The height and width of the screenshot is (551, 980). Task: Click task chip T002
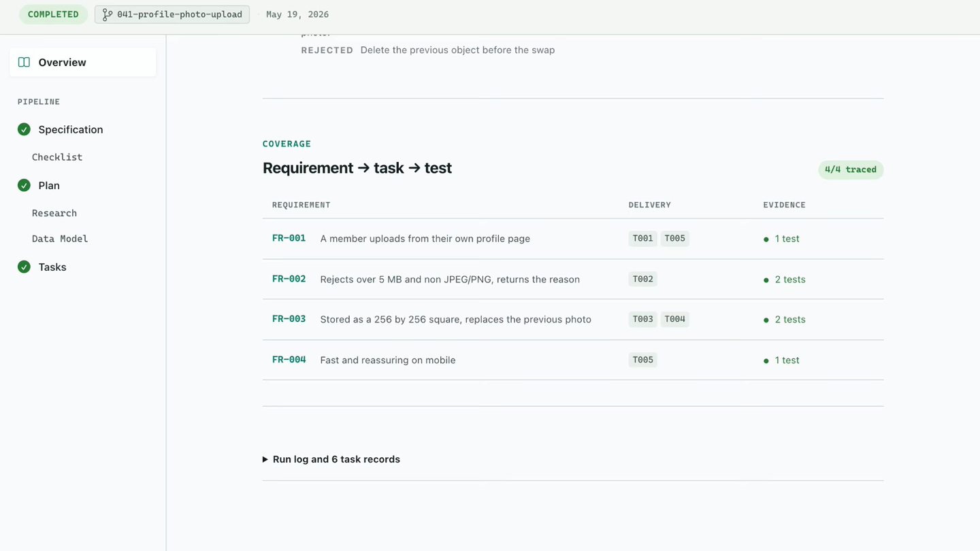643,279
